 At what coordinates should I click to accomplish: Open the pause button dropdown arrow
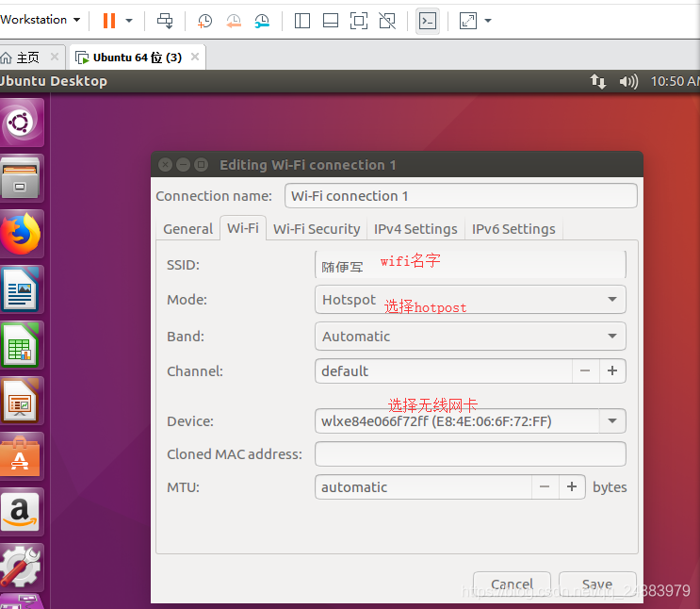click(x=129, y=21)
